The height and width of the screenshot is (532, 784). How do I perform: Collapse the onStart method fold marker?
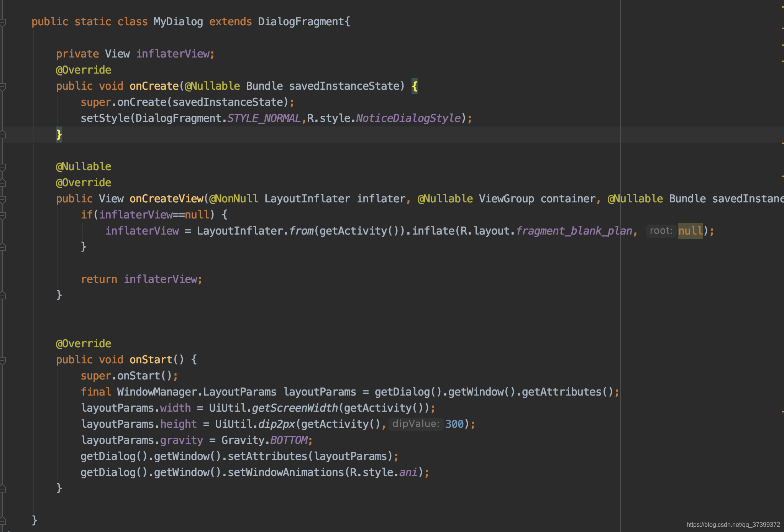coord(3,360)
